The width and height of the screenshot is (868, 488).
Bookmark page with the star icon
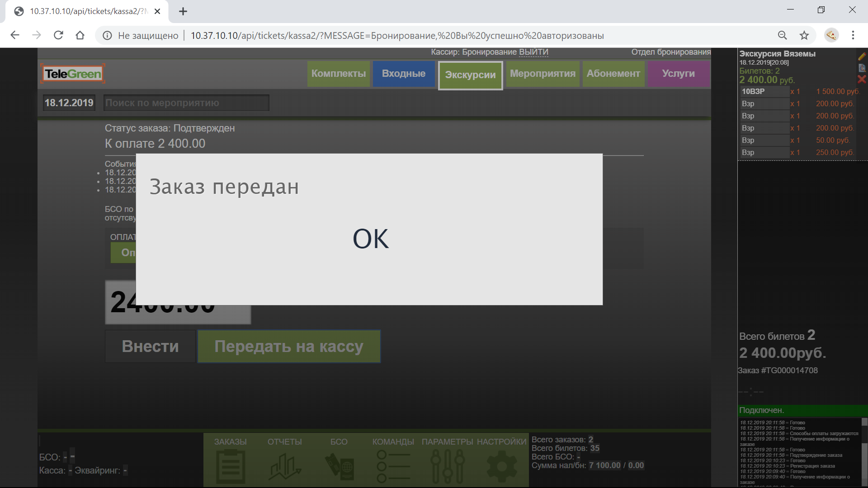pyautogui.click(x=804, y=35)
